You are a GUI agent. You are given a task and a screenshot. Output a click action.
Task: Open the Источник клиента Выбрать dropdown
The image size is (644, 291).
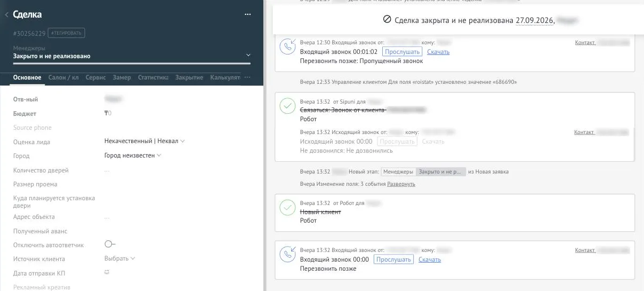click(x=119, y=258)
